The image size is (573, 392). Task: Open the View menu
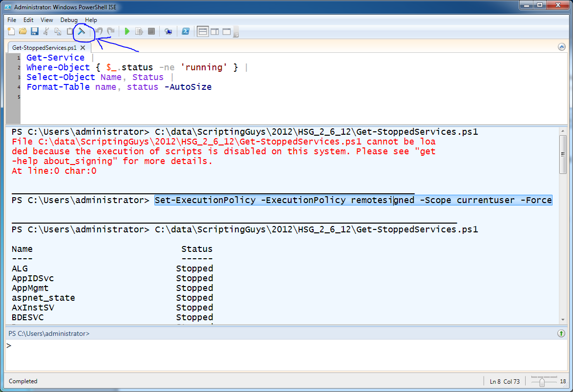[x=46, y=20]
